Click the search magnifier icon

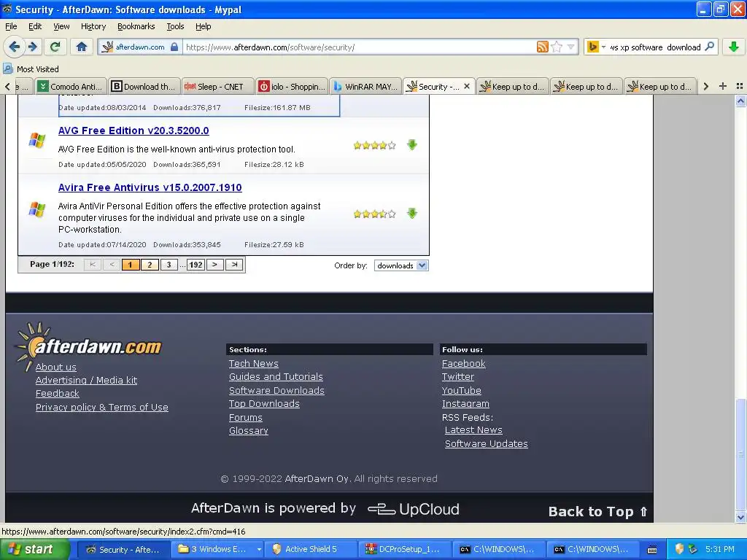(709, 47)
